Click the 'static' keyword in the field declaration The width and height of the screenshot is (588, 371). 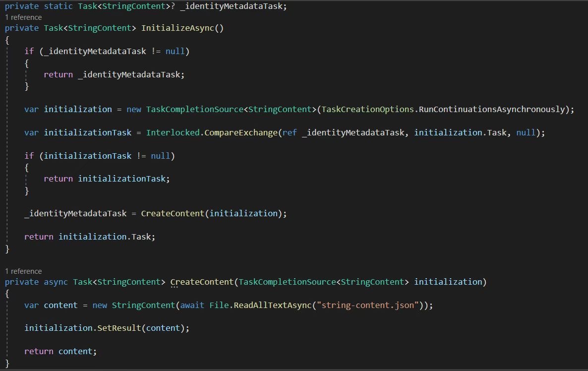pyautogui.click(x=58, y=6)
